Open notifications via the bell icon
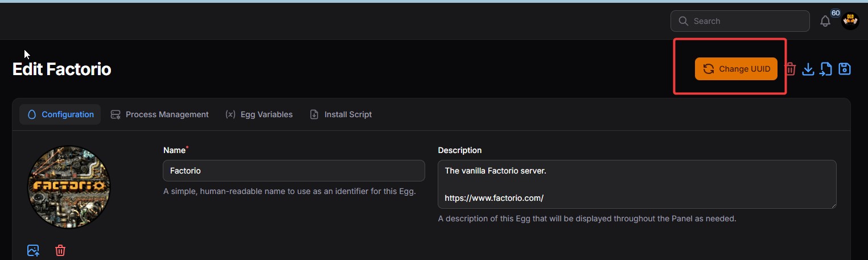This screenshot has height=260, width=868. [825, 21]
